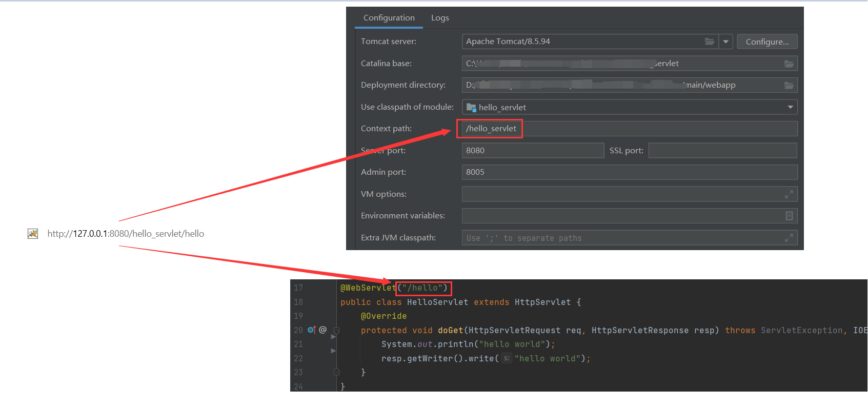Image resolution: width=868 pixels, height=409 pixels.
Task: Switch to the Configuration tab
Action: [389, 18]
